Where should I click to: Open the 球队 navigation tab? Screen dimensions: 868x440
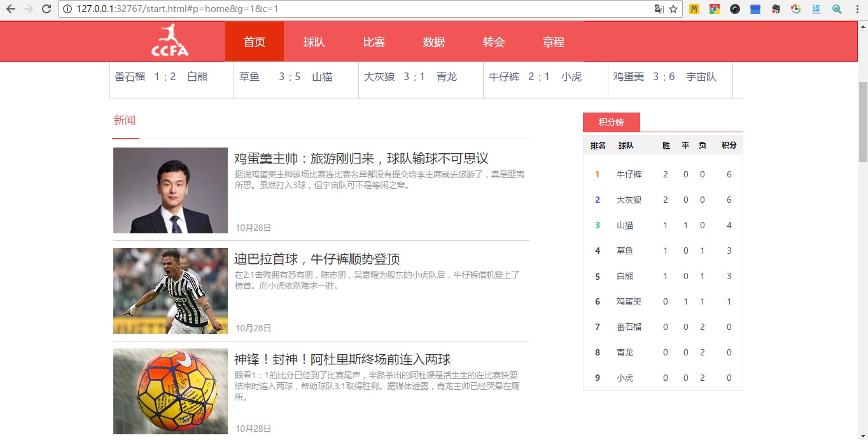tap(314, 42)
